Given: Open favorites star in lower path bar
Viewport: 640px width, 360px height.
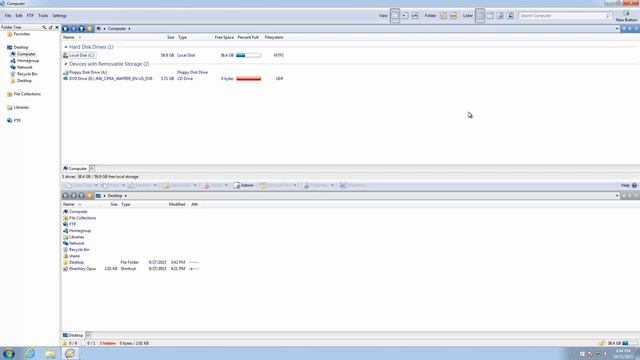Looking at the screenshot, I should (90, 196).
